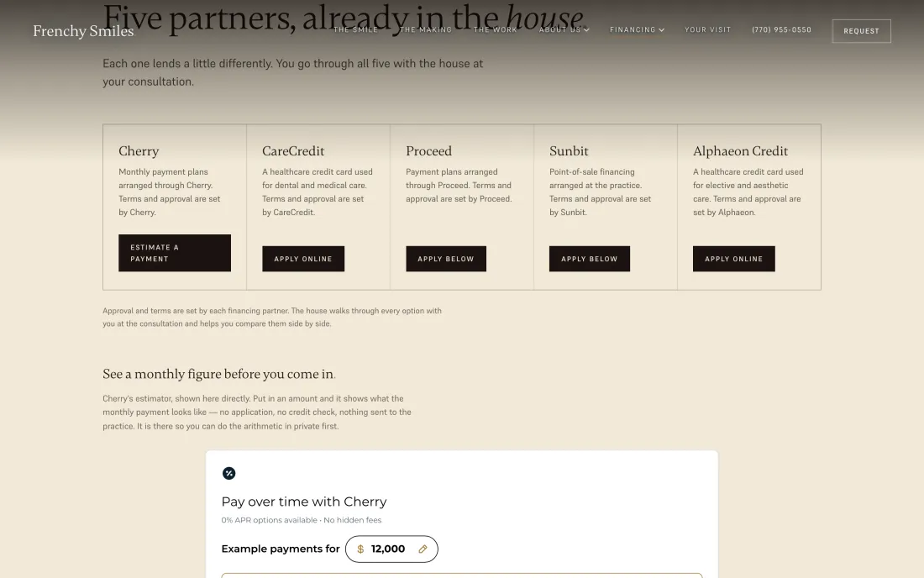Click 'Monthly payment plans' description in Cherry card
Image resolution: width=924 pixels, height=578 pixels.
click(169, 192)
